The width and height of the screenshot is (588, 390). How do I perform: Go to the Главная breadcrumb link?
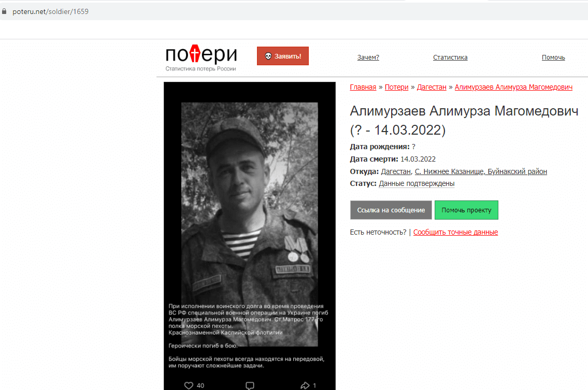coord(363,87)
